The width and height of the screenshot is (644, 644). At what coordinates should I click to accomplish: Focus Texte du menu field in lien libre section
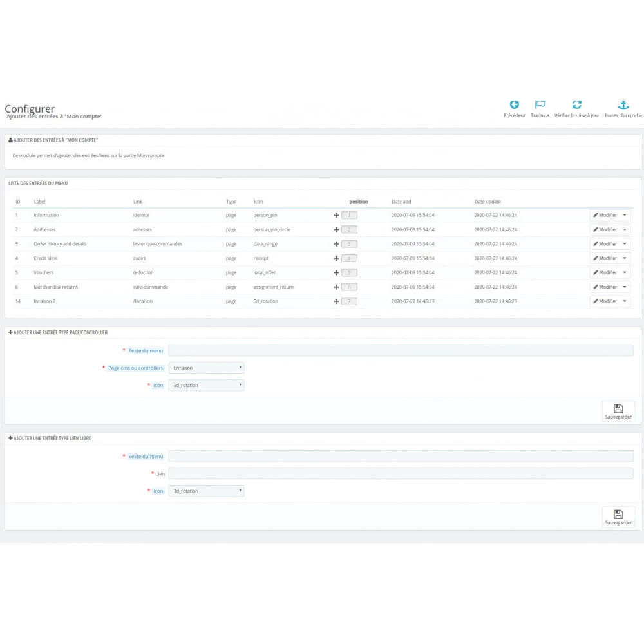[401, 457]
